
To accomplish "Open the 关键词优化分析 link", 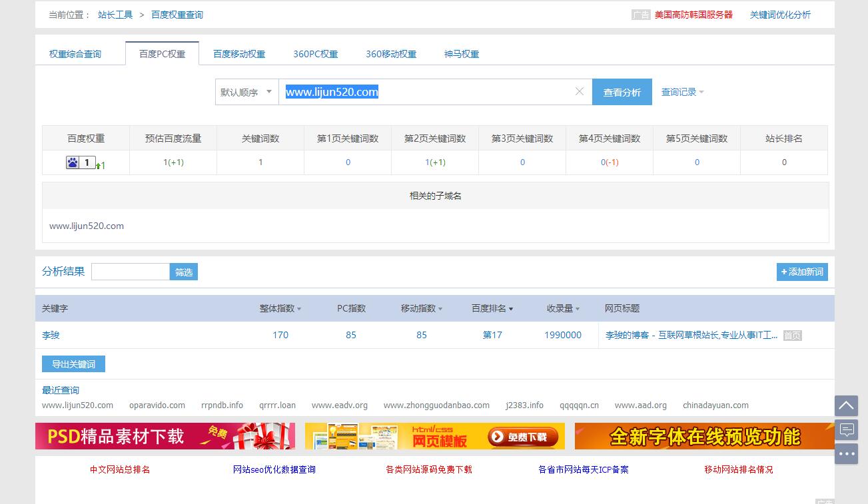I will point(780,15).
